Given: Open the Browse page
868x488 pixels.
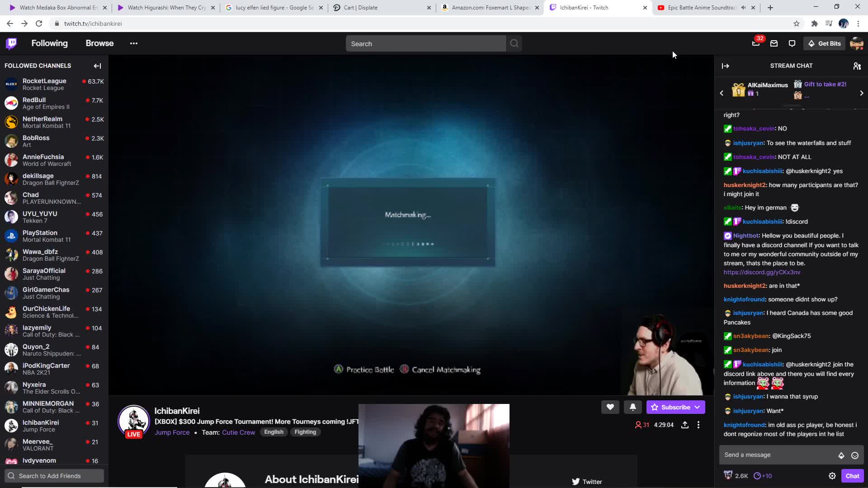Looking at the screenshot, I should [99, 43].
